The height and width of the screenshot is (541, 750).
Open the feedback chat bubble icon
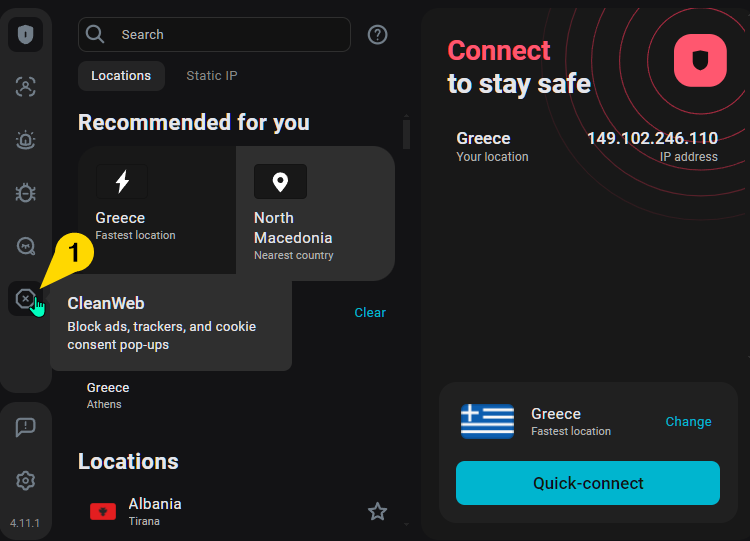pyautogui.click(x=25, y=427)
